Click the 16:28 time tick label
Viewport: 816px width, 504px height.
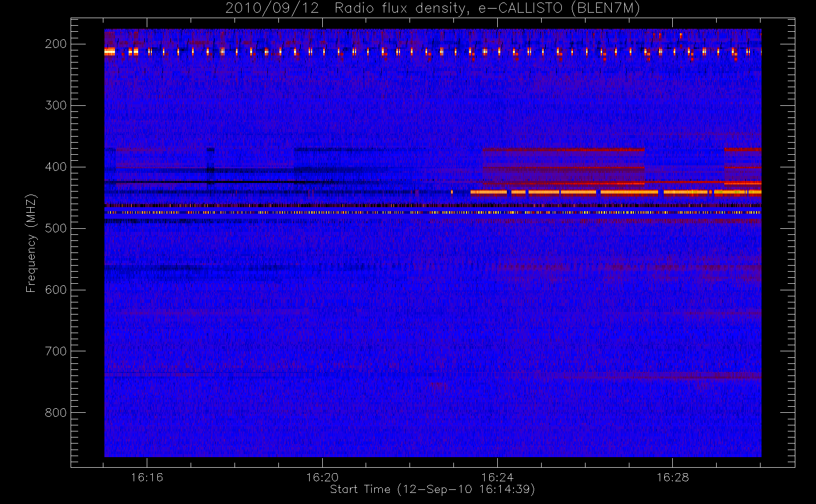click(x=672, y=477)
